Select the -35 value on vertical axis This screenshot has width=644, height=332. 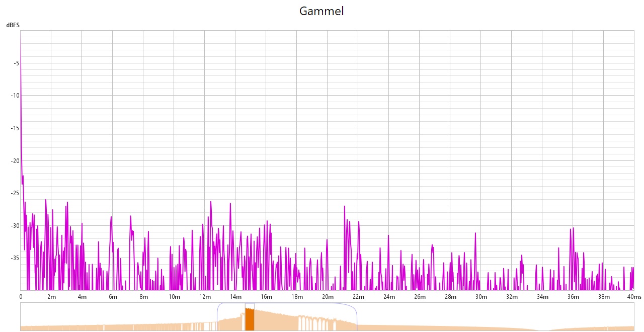(x=15, y=258)
